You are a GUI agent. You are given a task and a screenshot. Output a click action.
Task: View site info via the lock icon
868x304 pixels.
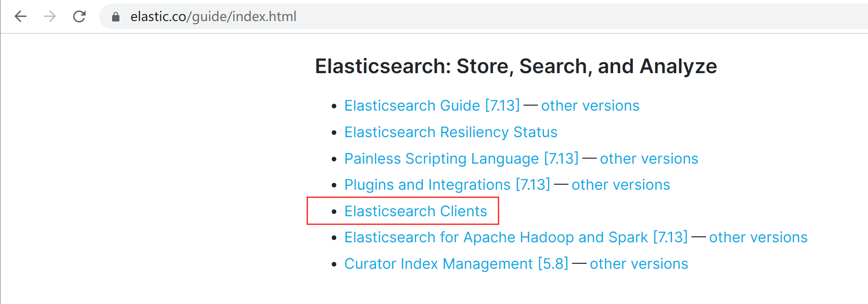coord(116,17)
